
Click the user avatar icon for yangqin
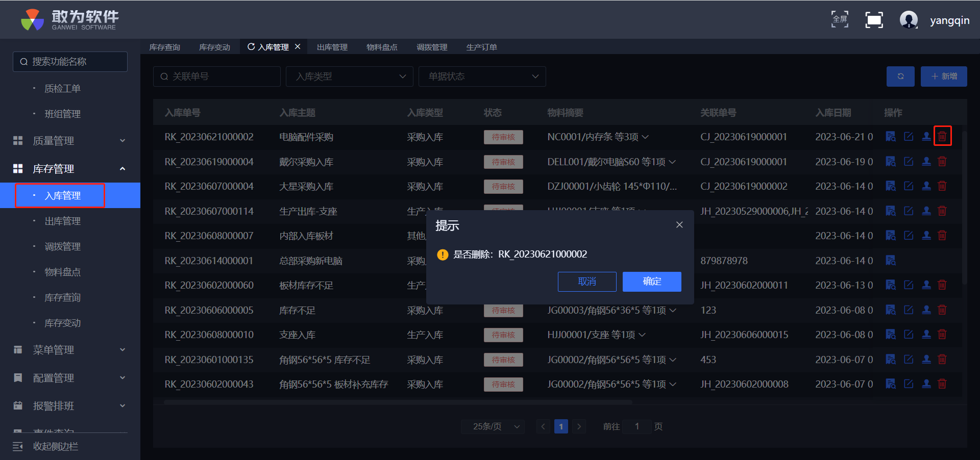[x=909, y=20]
